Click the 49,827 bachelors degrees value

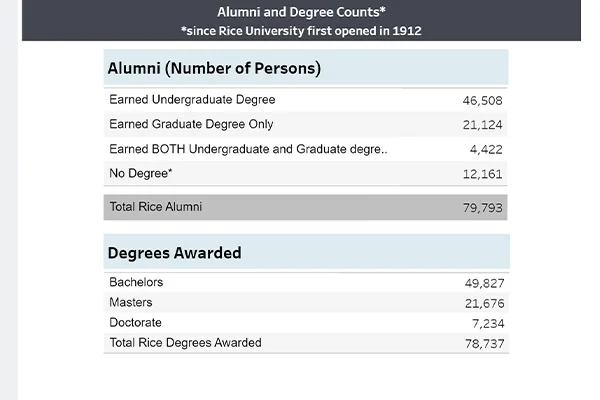pos(484,283)
